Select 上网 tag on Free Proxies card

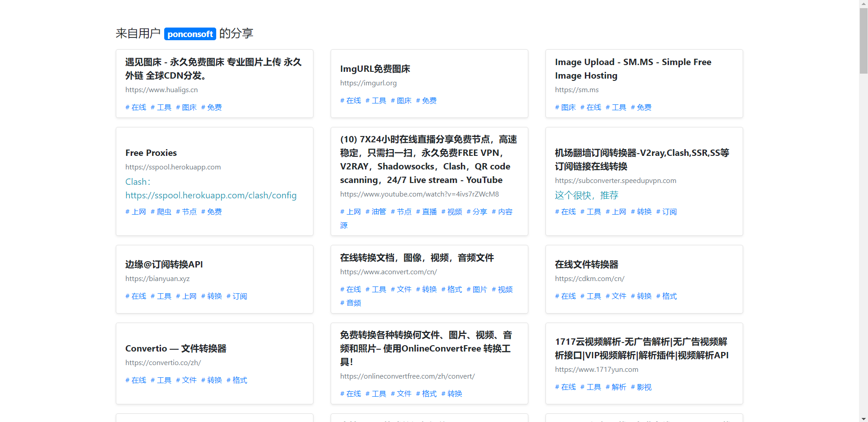(x=136, y=211)
